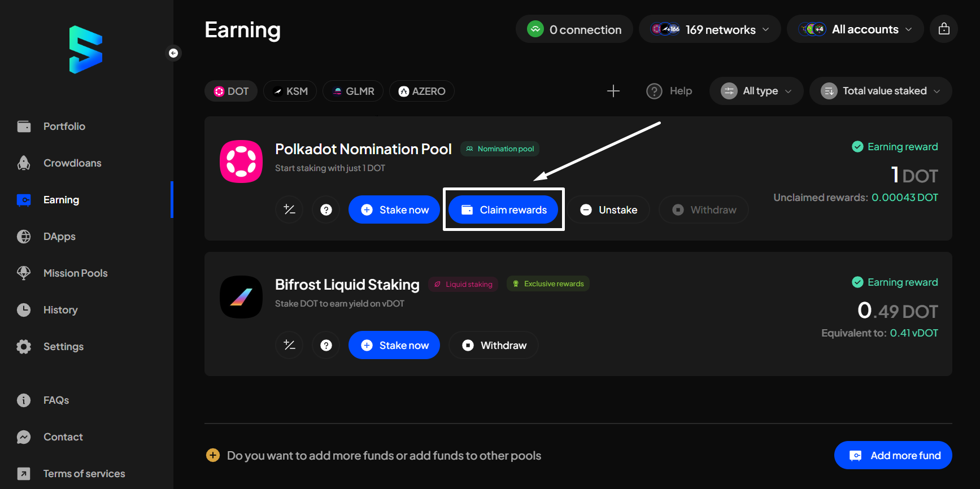
Task: Toggle the KSM token filter chip
Action: tap(290, 91)
